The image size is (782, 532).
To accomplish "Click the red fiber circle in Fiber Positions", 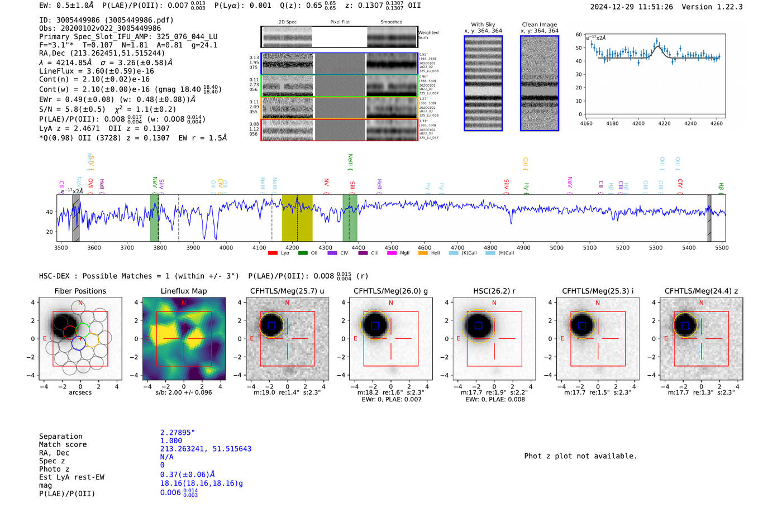I will (x=70, y=333).
